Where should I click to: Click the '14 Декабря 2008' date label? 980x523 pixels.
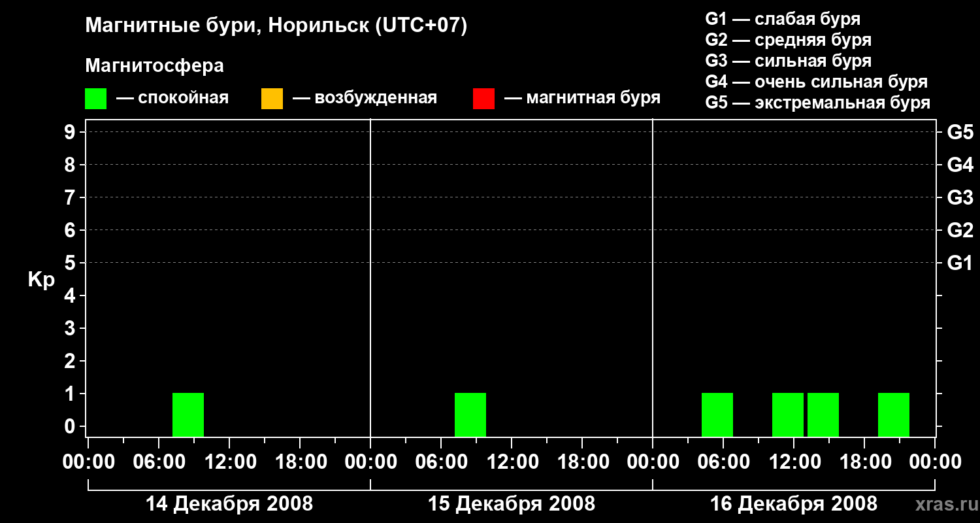pyautogui.click(x=229, y=504)
